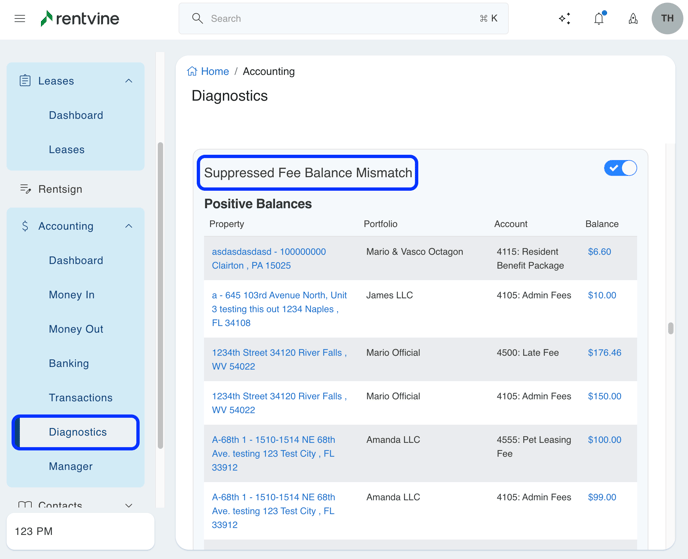Open the notifications bell
The image size is (688, 559).
tap(599, 19)
